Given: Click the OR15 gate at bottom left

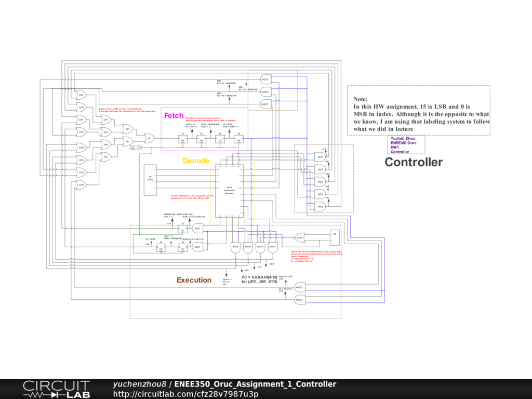Looking at the screenshot, I should coord(81,185).
